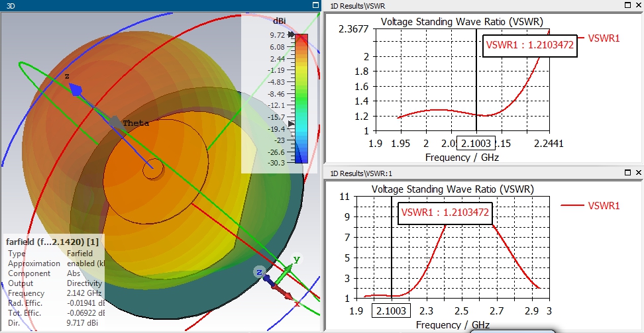Click the Output value Directivity
This screenshot has height=333, width=644.
point(84,283)
